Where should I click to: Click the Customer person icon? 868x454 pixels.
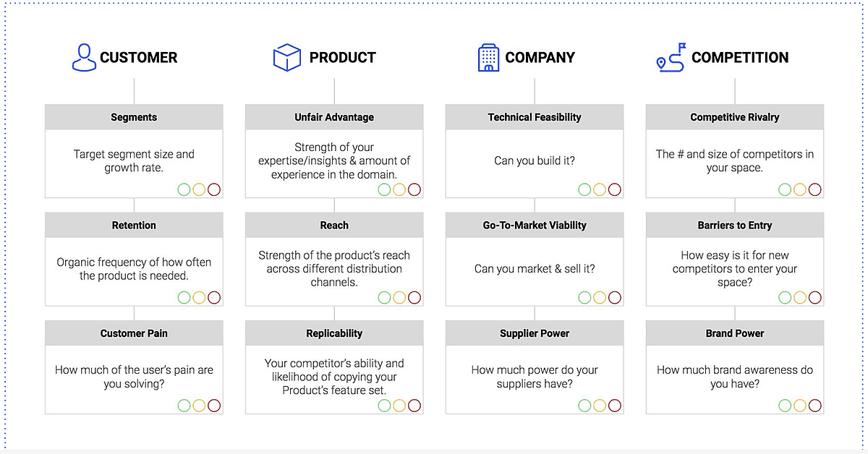tap(84, 57)
